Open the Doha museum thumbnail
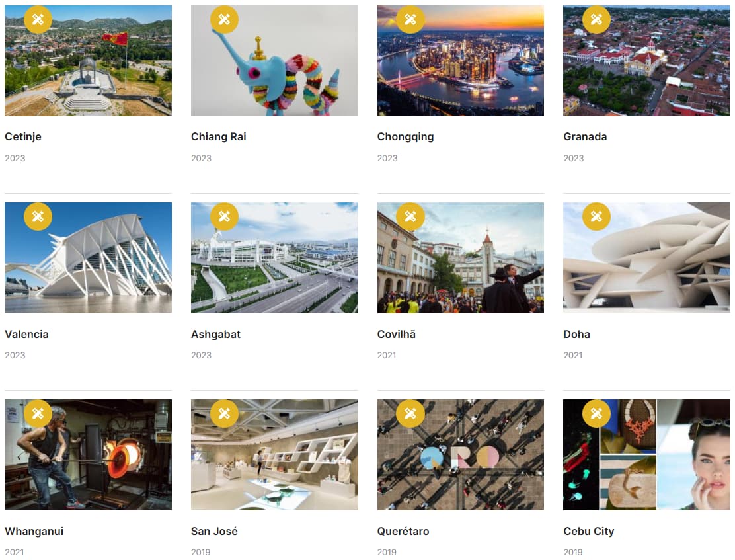 [x=646, y=257]
